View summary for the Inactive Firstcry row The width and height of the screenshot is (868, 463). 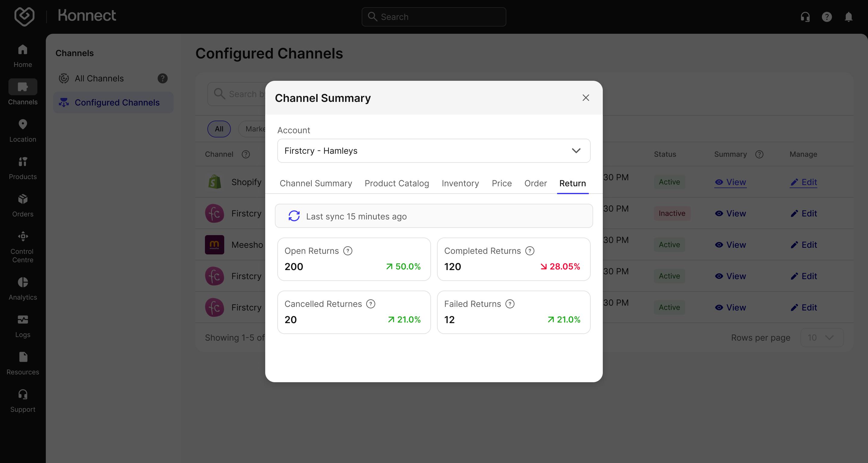click(730, 213)
